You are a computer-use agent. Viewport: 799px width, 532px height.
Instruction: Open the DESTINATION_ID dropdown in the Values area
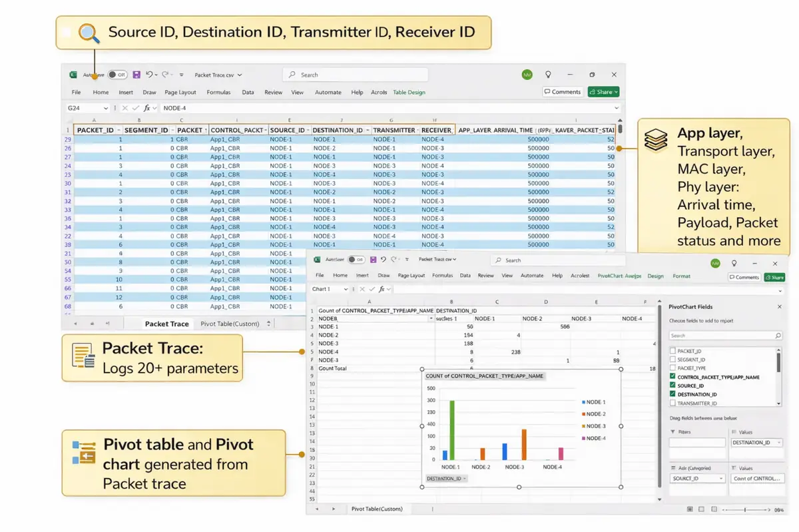[778, 443]
